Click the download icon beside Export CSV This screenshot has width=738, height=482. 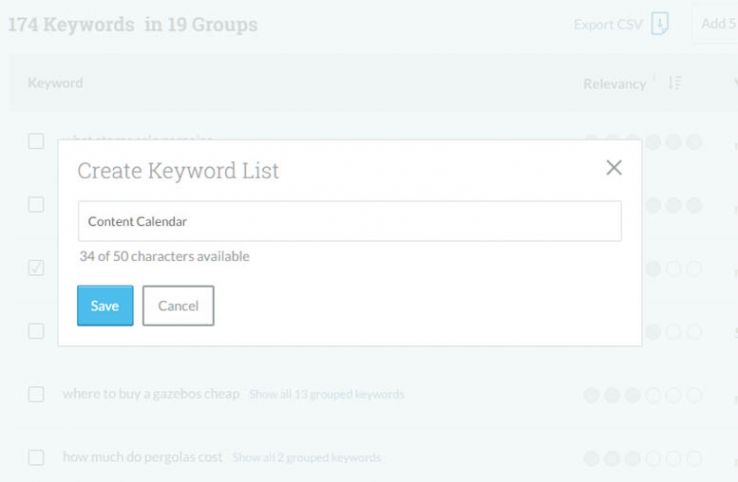tap(659, 24)
